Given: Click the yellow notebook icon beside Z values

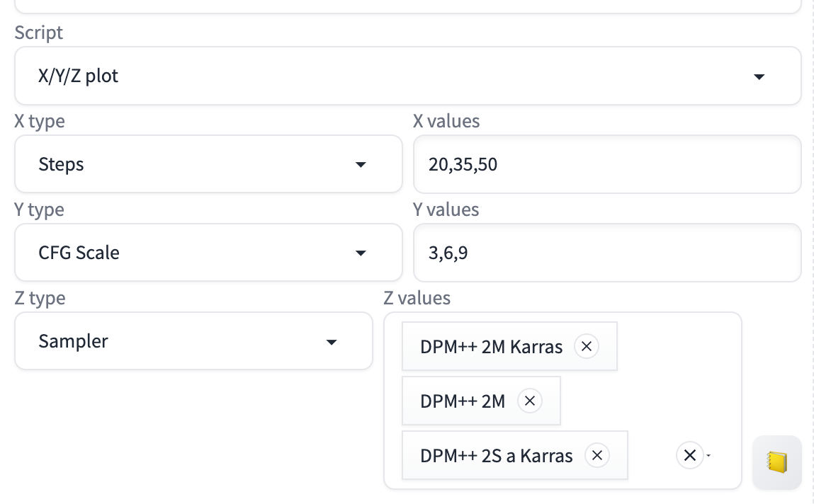Looking at the screenshot, I should click(x=776, y=462).
